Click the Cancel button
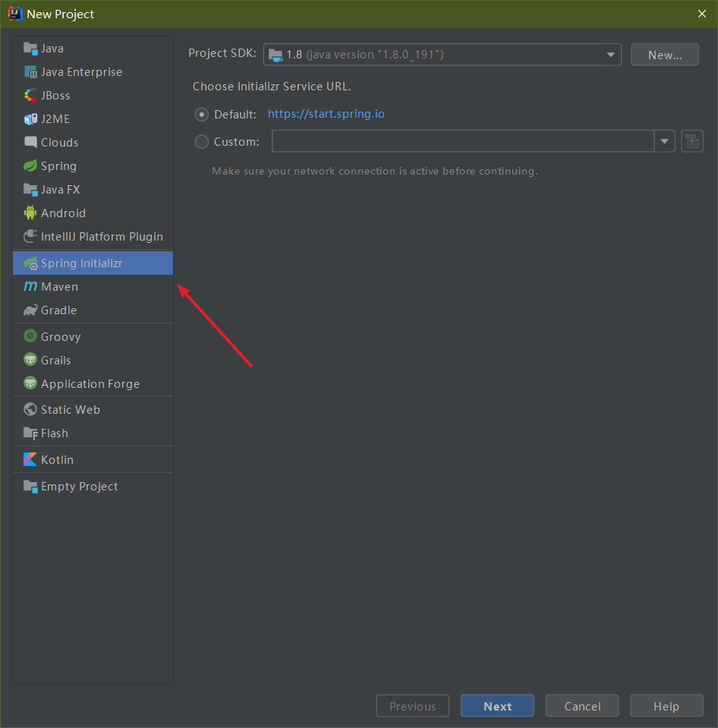This screenshot has width=718, height=728. click(582, 706)
